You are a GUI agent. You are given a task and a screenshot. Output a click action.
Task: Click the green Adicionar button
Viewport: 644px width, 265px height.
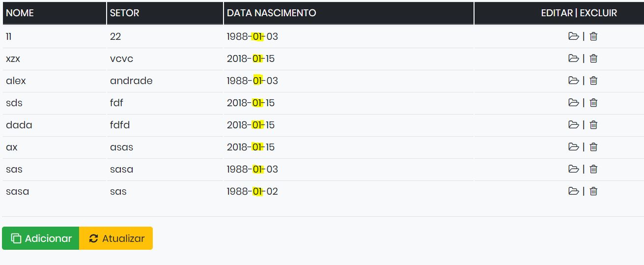tap(41, 238)
